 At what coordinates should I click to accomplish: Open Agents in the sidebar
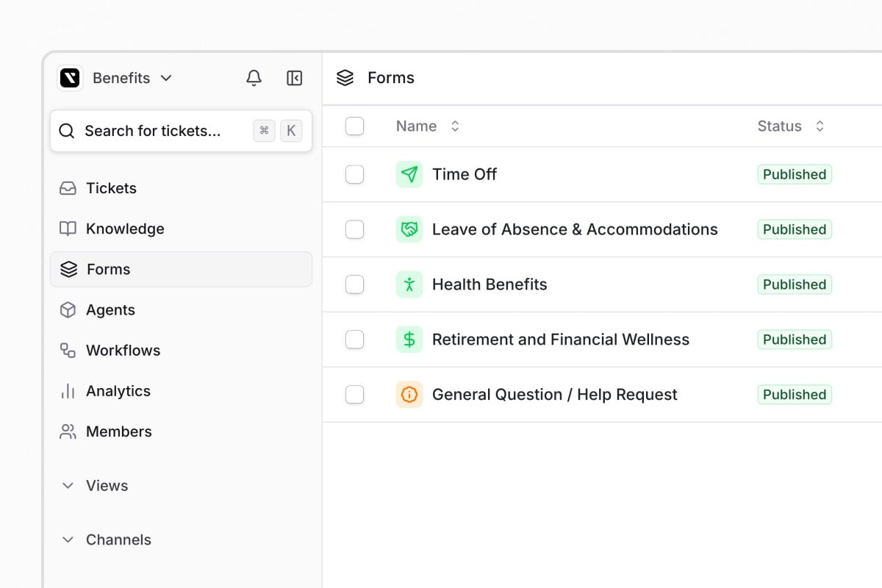pos(181,310)
